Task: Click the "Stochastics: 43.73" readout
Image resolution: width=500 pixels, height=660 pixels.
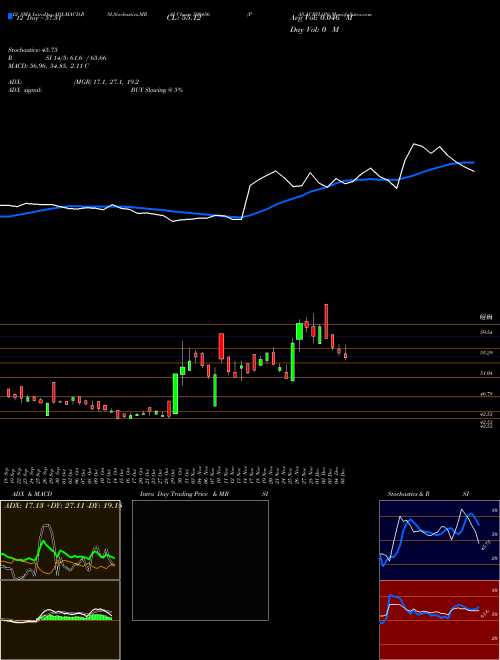Action: [x=32, y=50]
